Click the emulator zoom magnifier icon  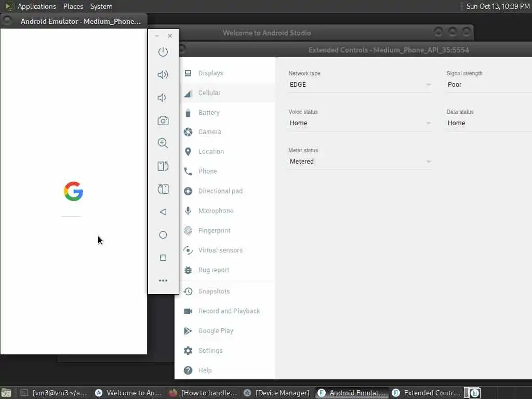point(163,143)
